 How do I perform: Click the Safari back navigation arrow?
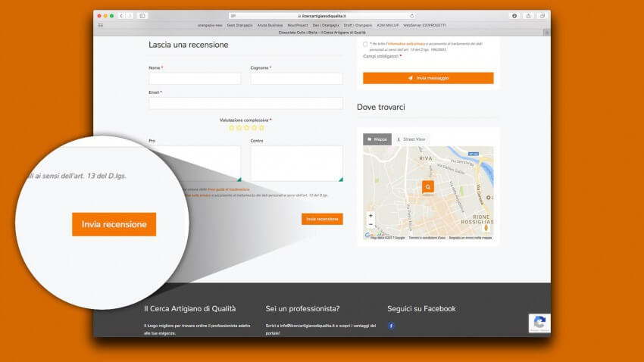[121, 15]
